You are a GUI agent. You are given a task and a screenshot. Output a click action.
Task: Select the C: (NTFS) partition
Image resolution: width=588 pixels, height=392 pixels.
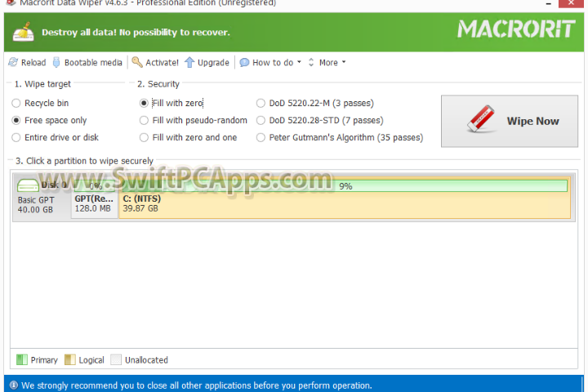point(345,198)
